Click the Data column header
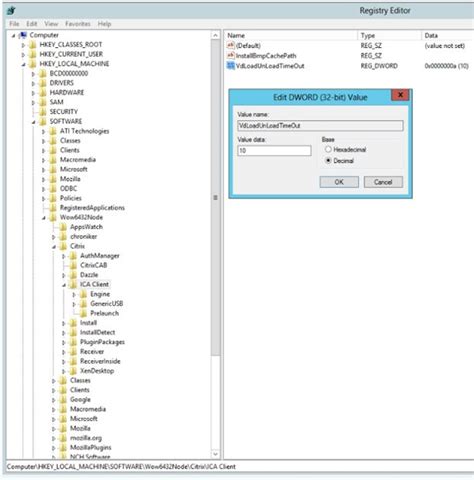Image resolution: width=474 pixels, height=480 pixels. click(448, 35)
